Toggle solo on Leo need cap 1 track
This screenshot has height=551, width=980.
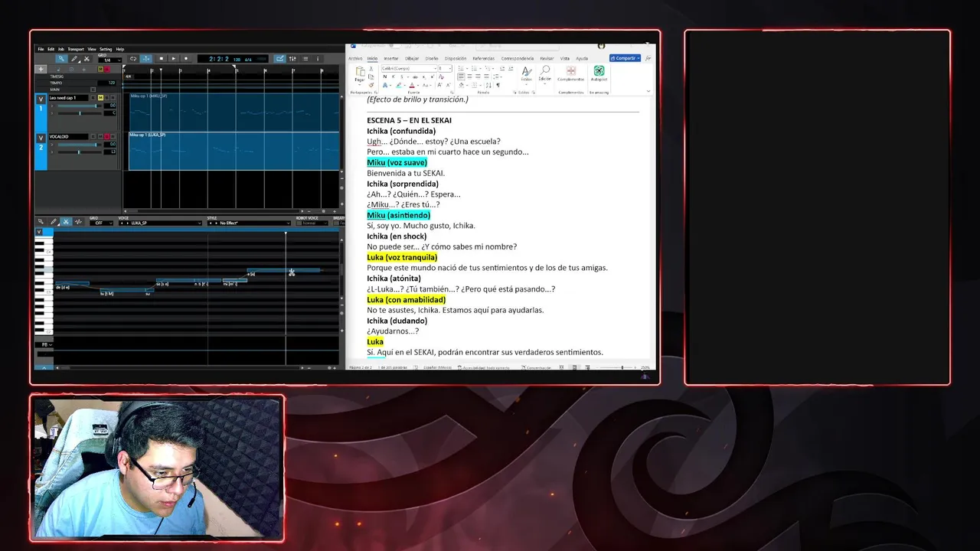106,98
